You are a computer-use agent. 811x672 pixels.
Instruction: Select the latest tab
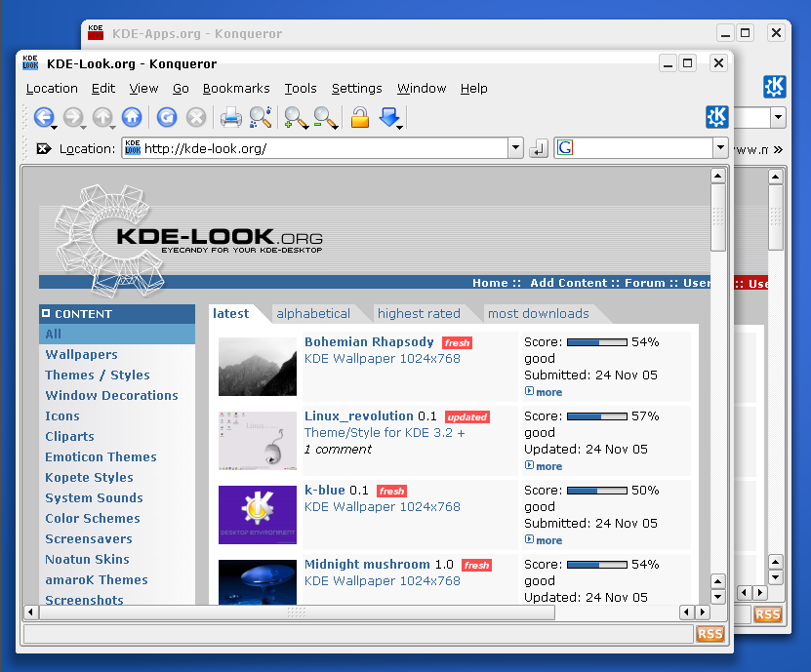(x=230, y=314)
